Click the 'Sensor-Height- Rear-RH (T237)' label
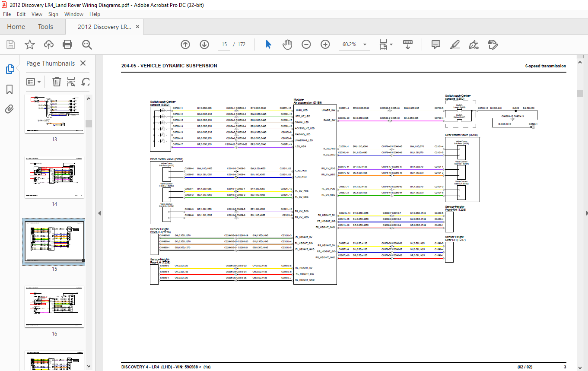 [455, 238]
